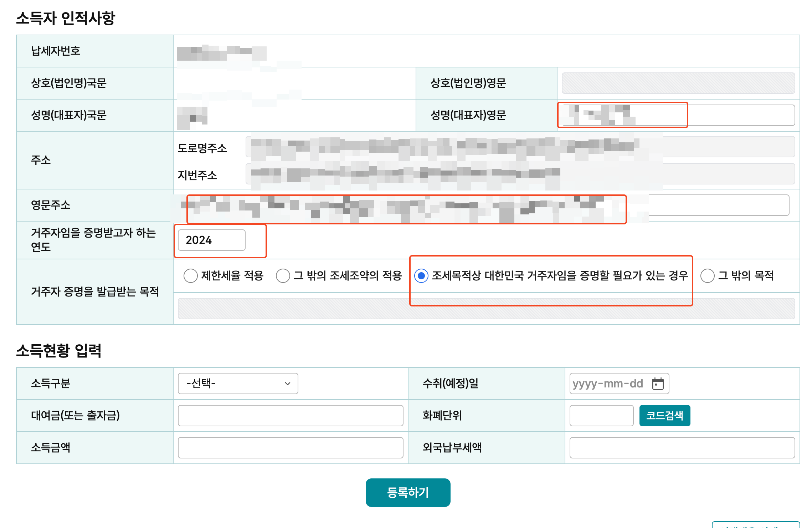Viewport: 812px width, 528px height.
Task: Click the 상호(법인명)영문 disabled field
Action: 678,83
